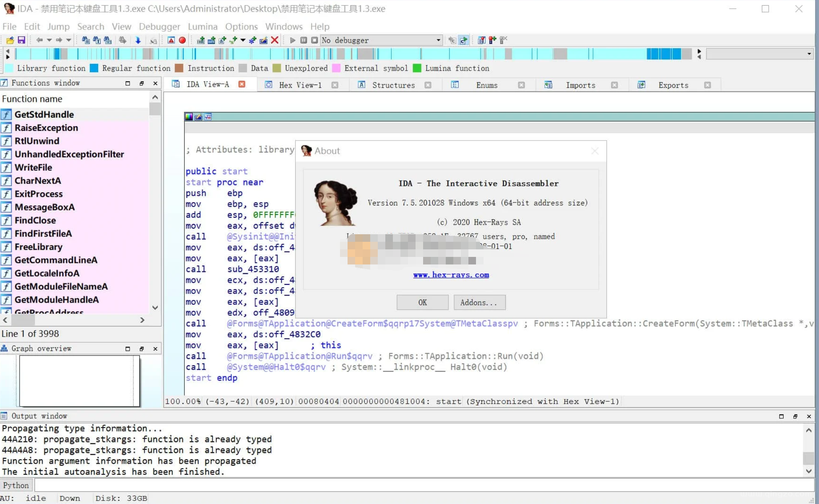
Task: Click the graph node edit comment icon
Action: coord(198,117)
